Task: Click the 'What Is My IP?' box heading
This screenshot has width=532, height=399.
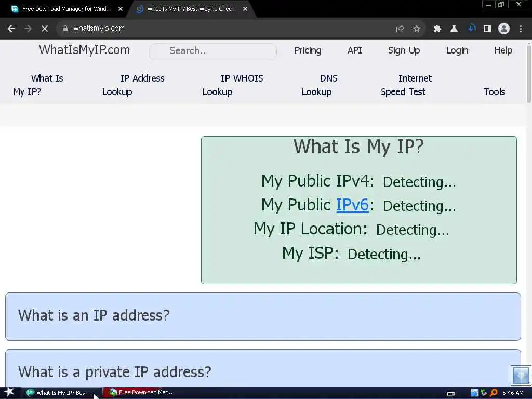Action: (358, 147)
